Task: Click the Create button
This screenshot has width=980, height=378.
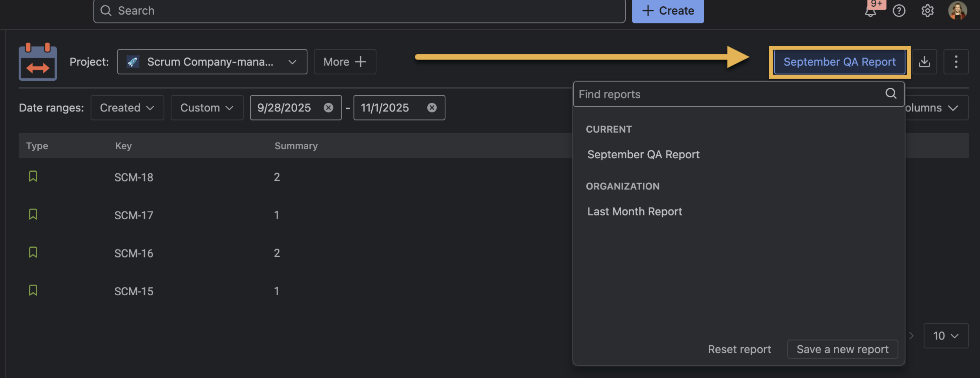Action: (668, 11)
